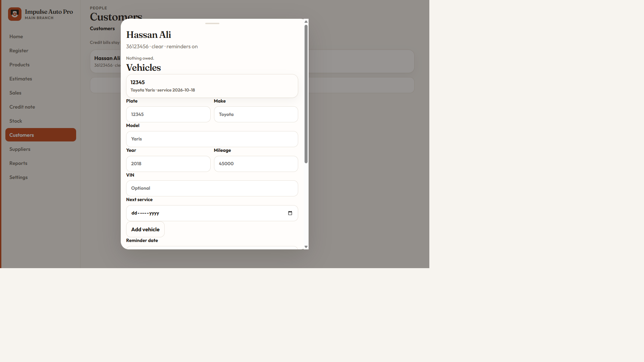
Task: Click the Impulse Auto Pro logo icon
Action: click(x=15, y=14)
